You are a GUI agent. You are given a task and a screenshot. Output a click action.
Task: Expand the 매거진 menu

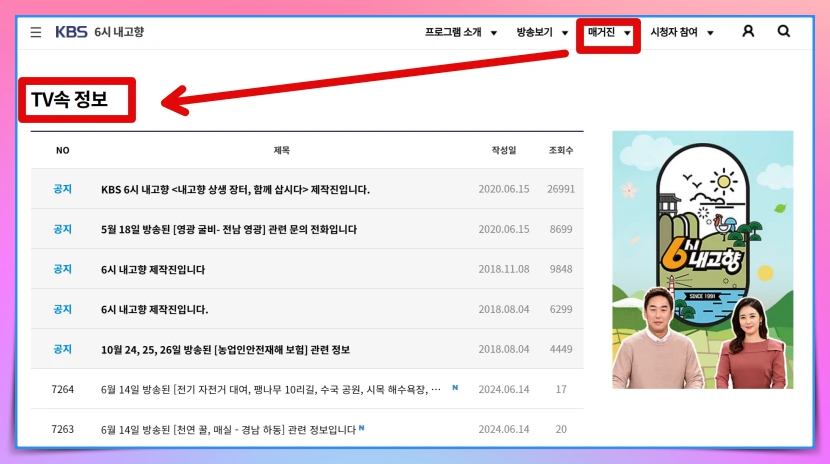pos(609,32)
